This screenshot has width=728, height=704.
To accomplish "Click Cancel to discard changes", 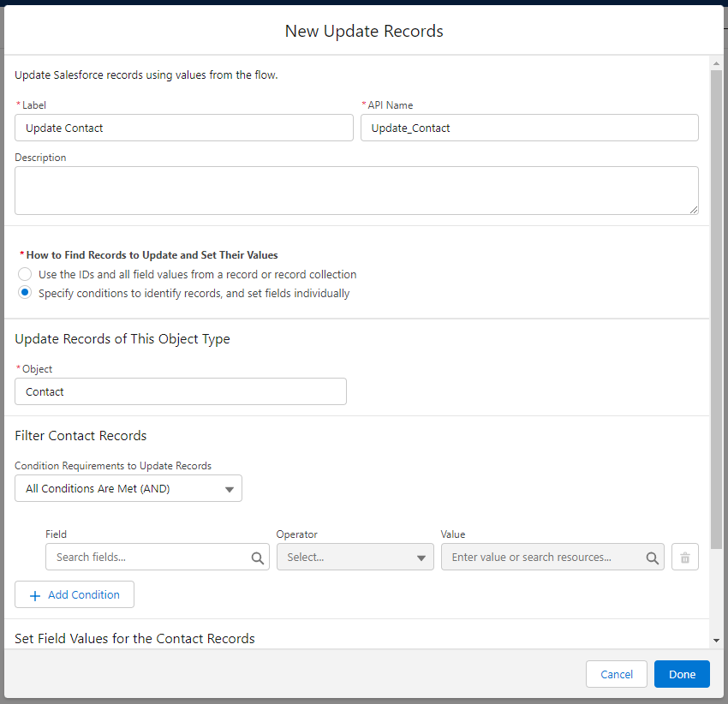I will coord(616,674).
